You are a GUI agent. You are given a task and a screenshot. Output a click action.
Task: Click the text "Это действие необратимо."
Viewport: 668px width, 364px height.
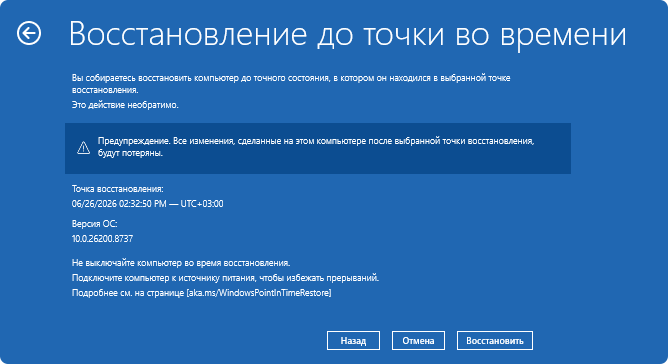(125, 105)
